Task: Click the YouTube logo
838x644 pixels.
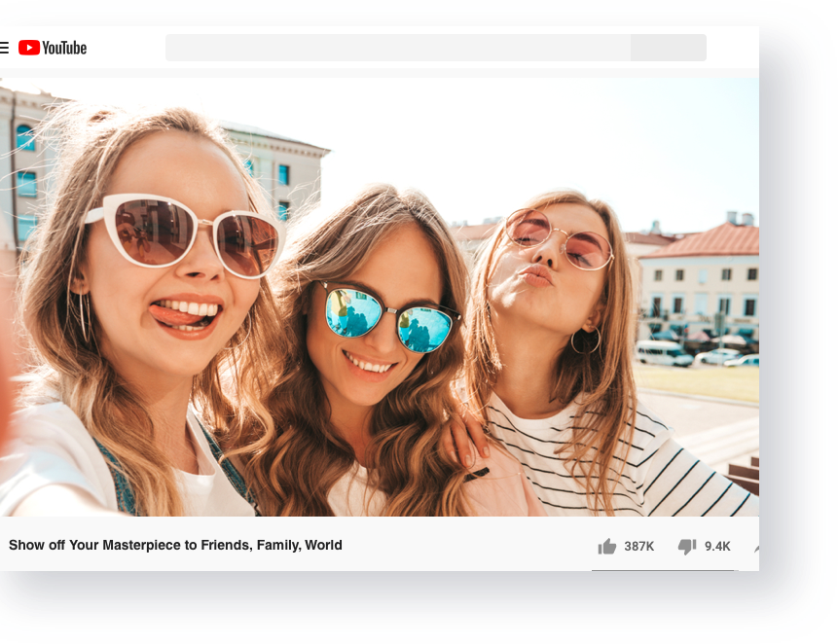Action: pos(53,48)
